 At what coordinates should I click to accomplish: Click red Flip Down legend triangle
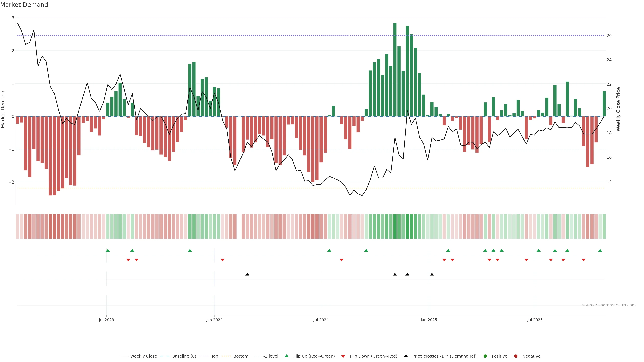[x=343, y=356]
